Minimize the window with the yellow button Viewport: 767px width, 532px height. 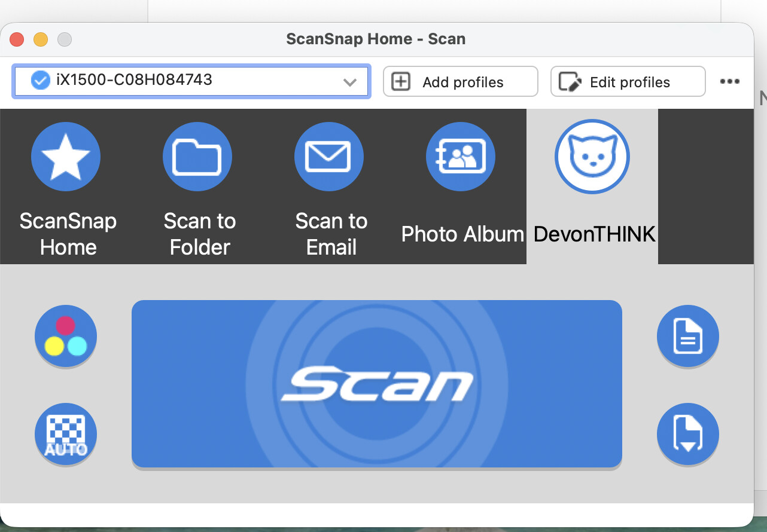click(41, 39)
